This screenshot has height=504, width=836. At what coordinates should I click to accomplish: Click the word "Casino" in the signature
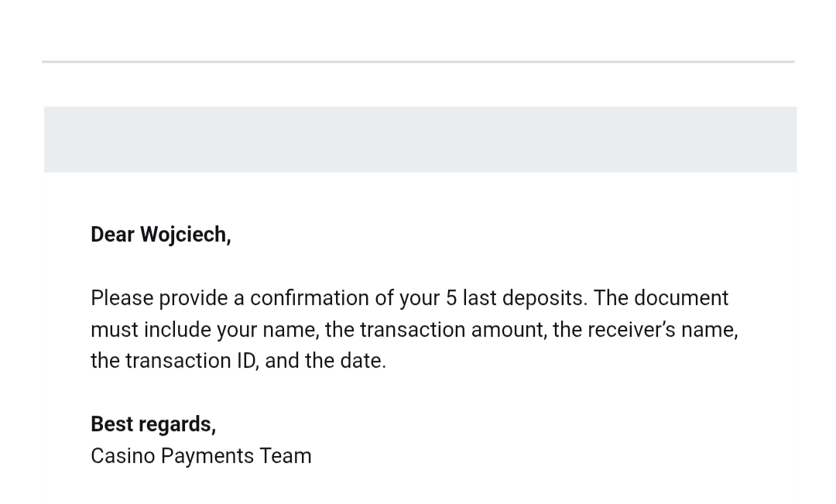click(x=122, y=456)
